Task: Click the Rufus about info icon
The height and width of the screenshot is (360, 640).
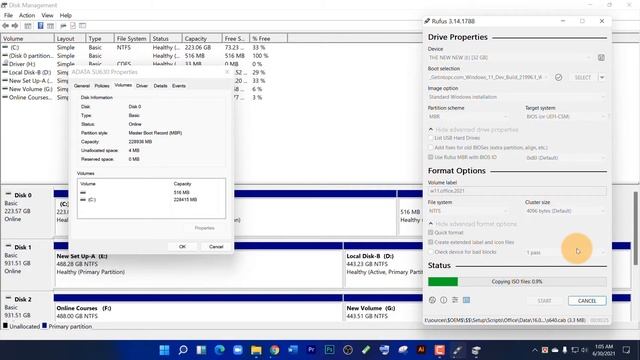Action: (x=444, y=300)
